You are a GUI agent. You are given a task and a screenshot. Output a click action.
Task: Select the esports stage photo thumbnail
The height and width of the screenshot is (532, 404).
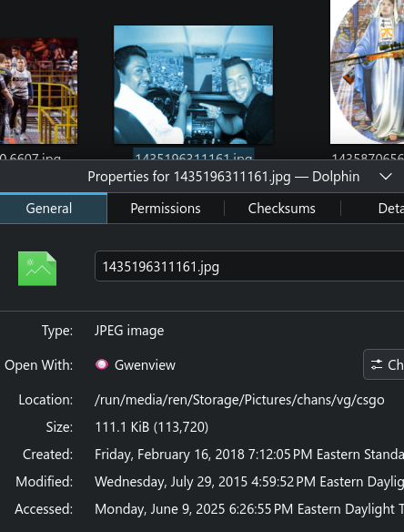click(38, 91)
